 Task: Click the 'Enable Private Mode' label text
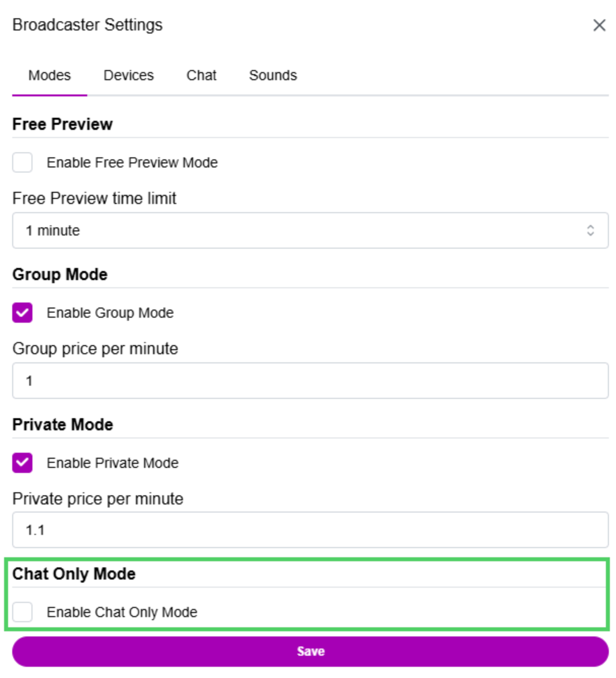pos(113,463)
